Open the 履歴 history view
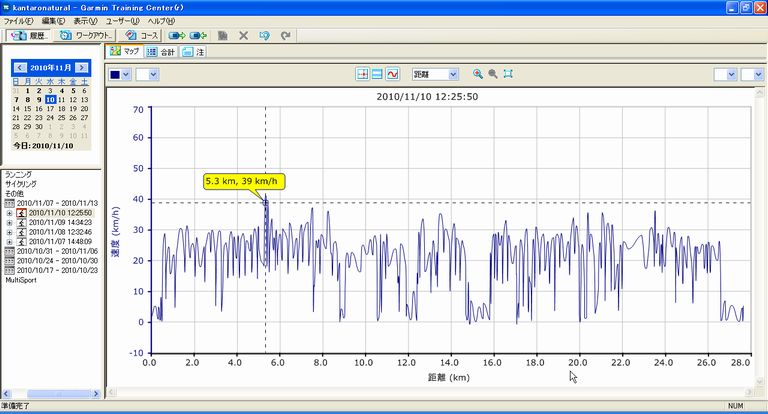768x414 pixels. pos(29,35)
